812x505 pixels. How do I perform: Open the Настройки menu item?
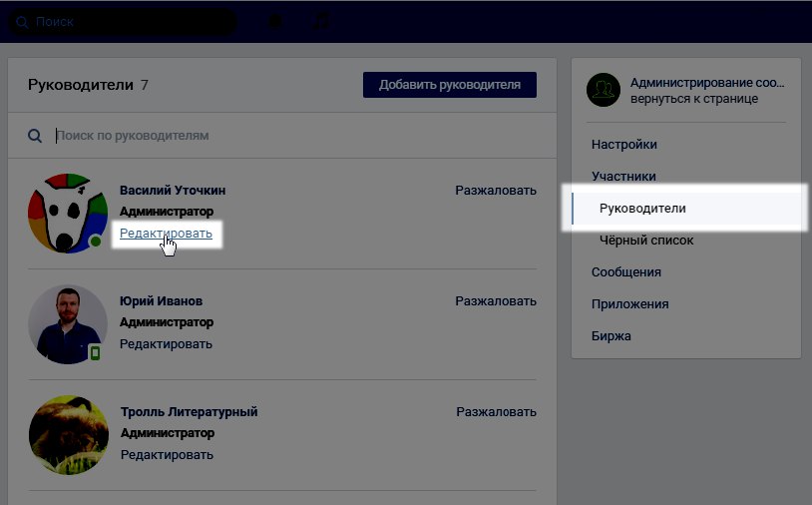click(x=623, y=144)
